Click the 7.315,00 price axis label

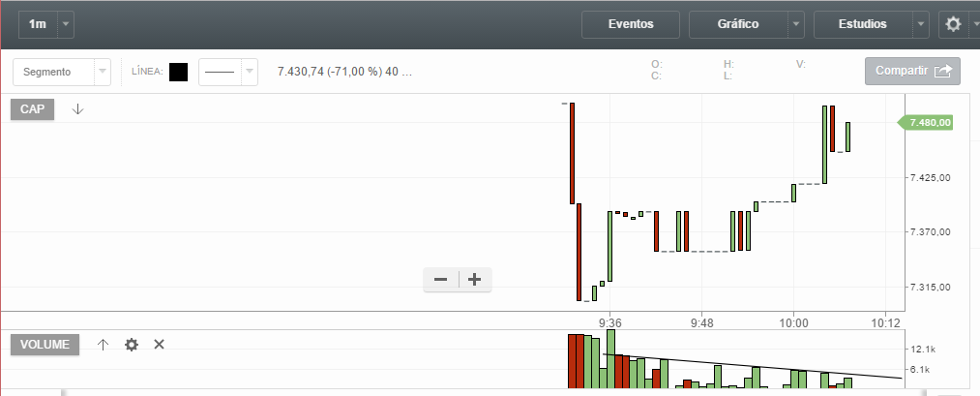931,288
